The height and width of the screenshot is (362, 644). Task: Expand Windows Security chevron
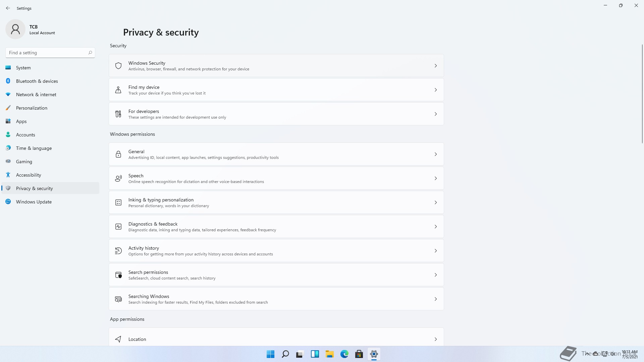(x=436, y=66)
